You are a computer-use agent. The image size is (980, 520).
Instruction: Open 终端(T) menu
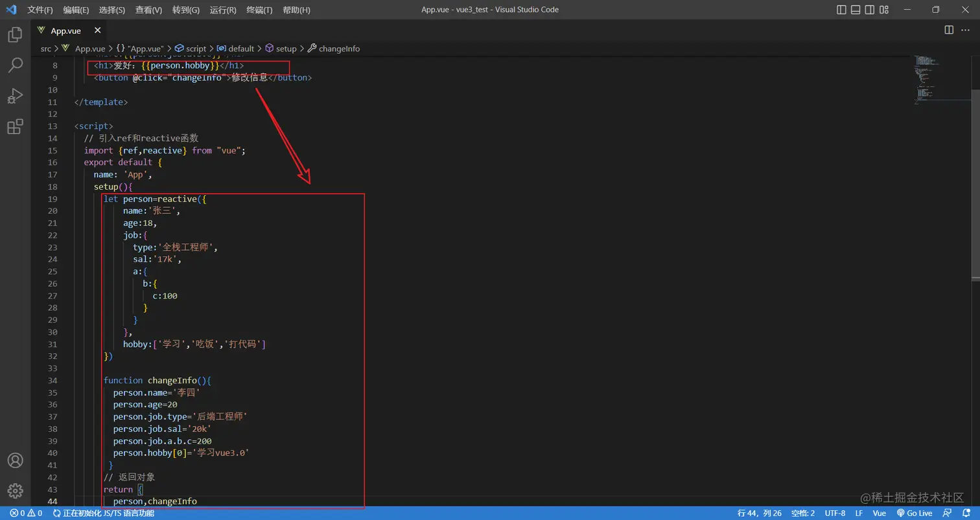point(259,10)
